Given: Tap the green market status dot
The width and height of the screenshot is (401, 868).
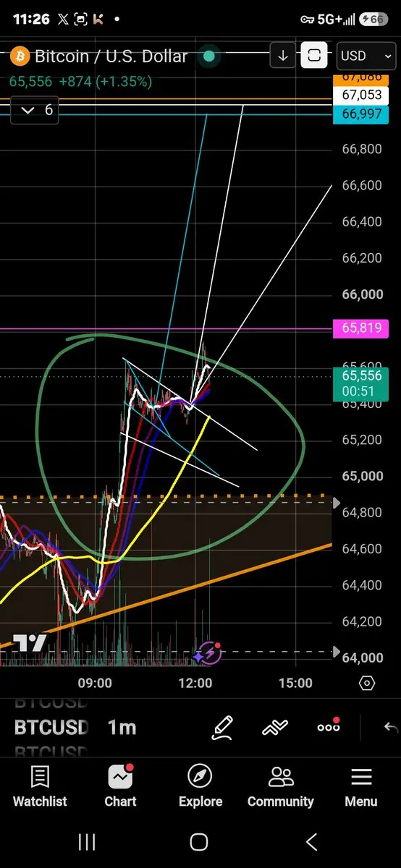Looking at the screenshot, I should pos(209,56).
